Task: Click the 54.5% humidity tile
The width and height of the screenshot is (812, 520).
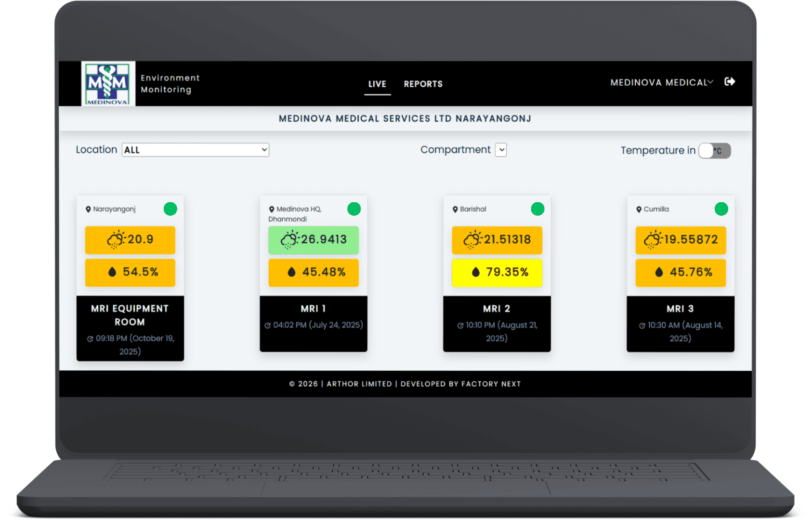Action: 130,273
